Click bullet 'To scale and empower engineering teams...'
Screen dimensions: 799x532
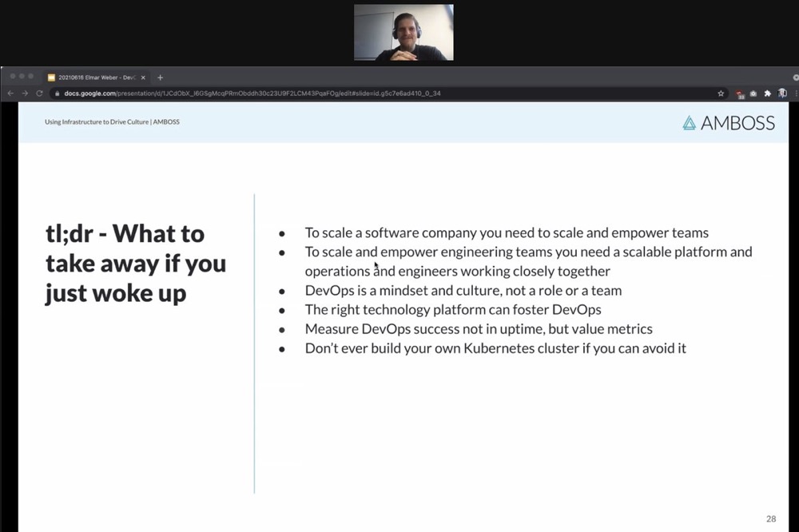coord(528,261)
